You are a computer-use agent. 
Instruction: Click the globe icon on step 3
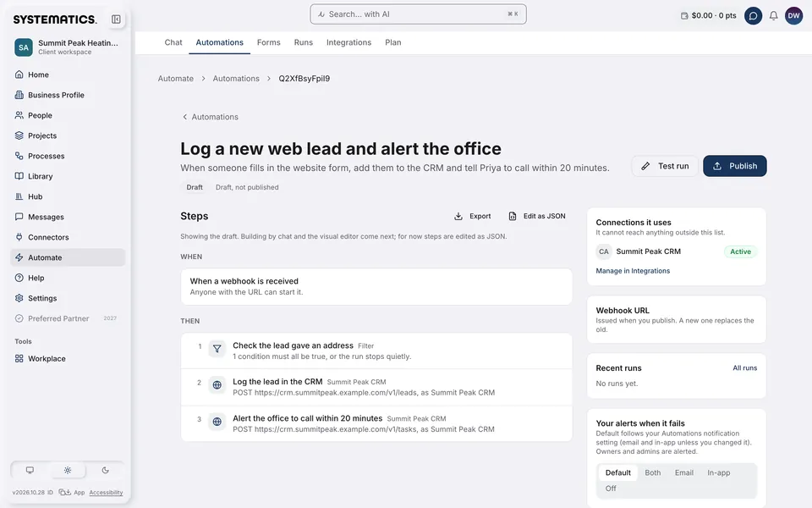[217, 422]
